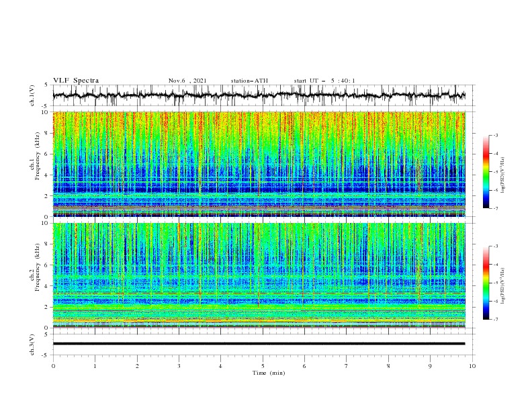Screen dimensions: 532x411
Task: Click the ch.3 flat voltage trace
Action: click(259, 344)
